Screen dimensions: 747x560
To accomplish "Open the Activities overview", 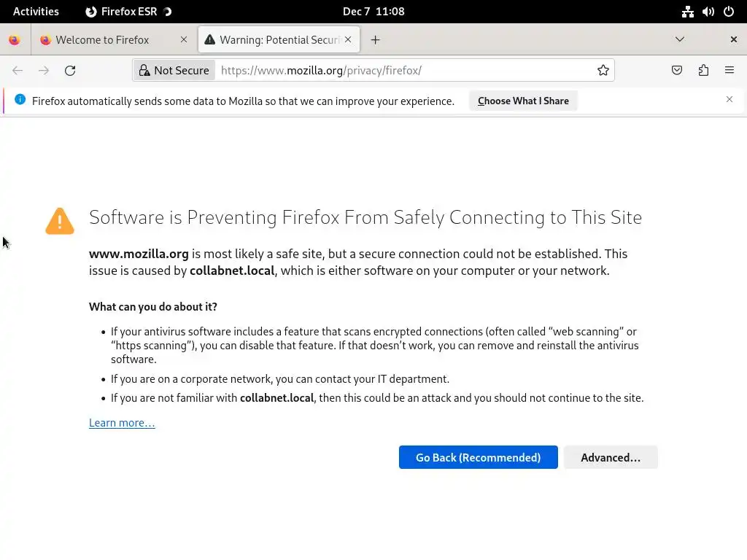I will pyautogui.click(x=36, y=12).
